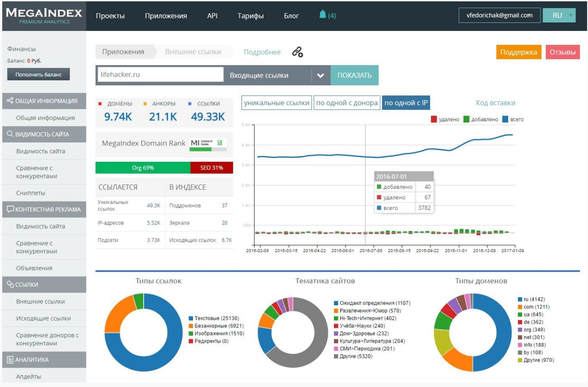This screenshot has height=387, width=588.
Task: Open Сравнение доноров с конкурентами link
Action: (x=47, y=339)
